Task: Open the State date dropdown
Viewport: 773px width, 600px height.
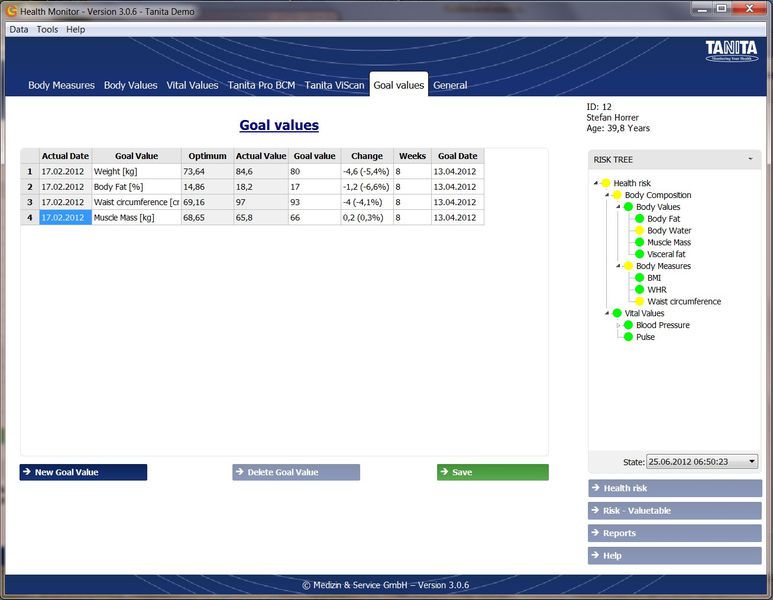Action: point(752,462)
